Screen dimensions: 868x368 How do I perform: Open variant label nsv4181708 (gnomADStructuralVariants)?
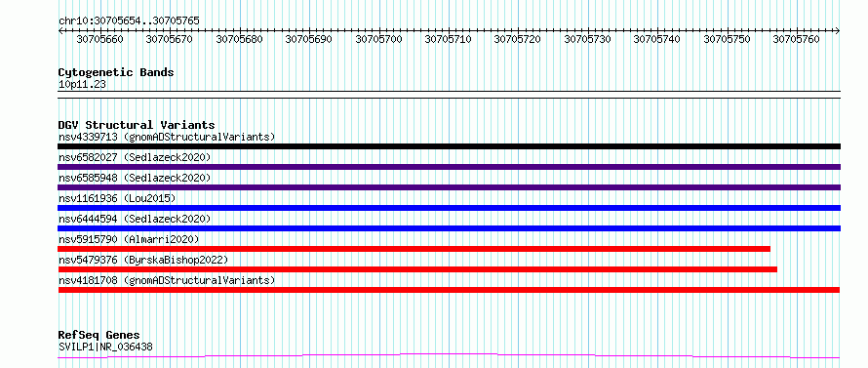[167, 280]
